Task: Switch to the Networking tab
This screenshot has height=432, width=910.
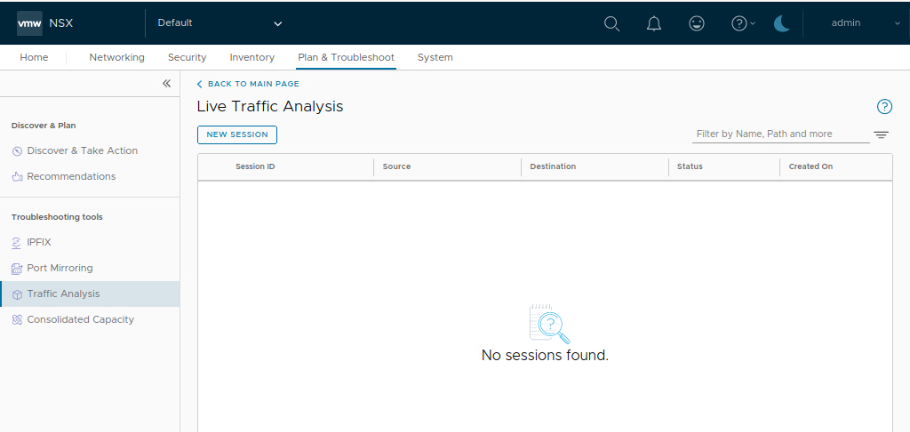Action: pyautogui.click(x=116, y=58)
